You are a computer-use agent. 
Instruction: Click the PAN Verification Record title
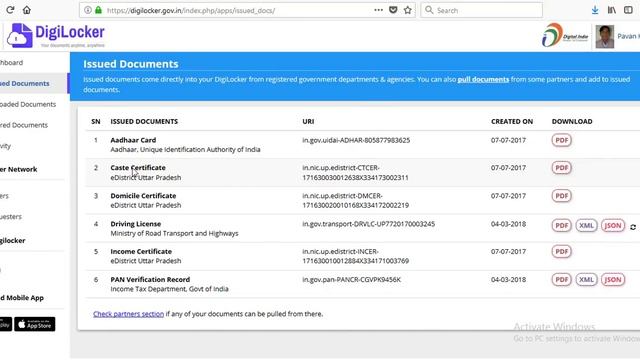[150, 280]
